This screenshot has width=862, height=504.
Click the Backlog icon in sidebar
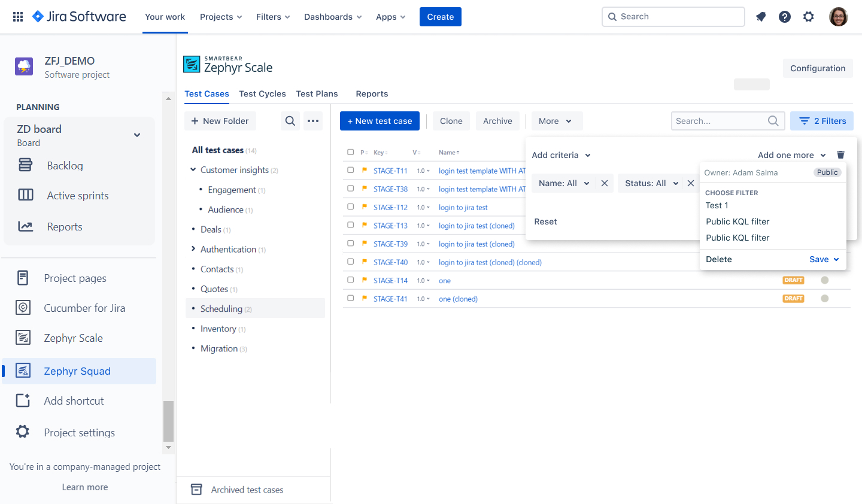(x=25, y=165)
